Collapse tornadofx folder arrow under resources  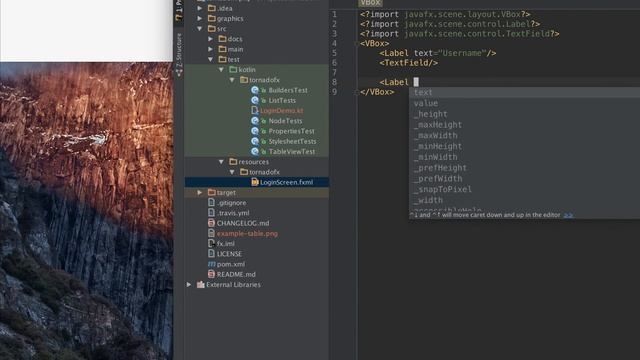click(x=231, y=172)
